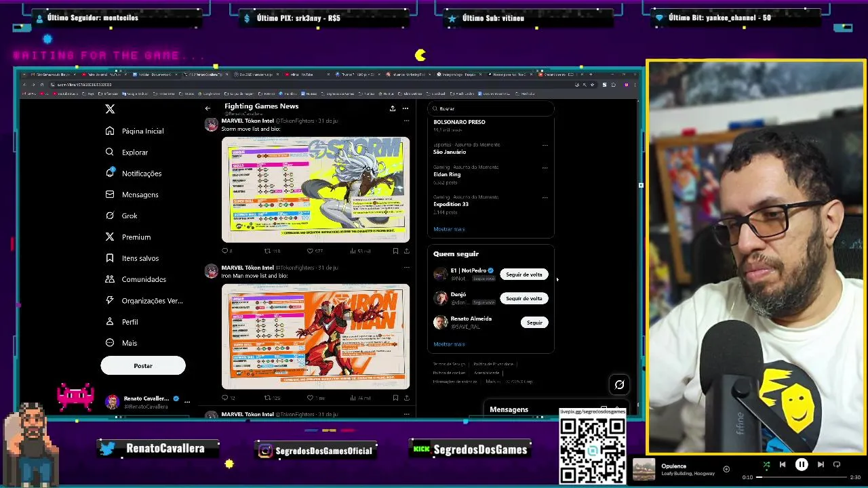Click the Opulence album art thumbnail

click(x=644, y=470)
